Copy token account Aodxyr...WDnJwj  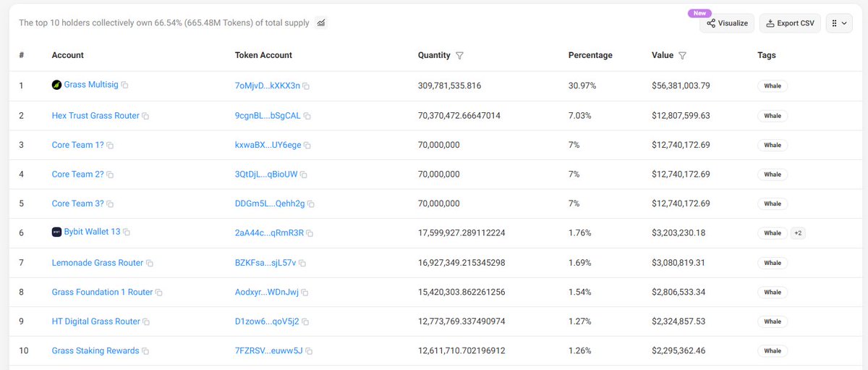(x=305, y=293)
